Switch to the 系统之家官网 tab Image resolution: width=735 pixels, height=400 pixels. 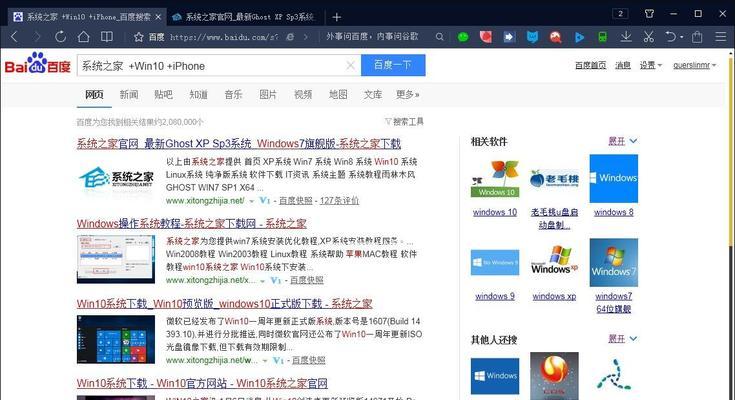[244, 17]
